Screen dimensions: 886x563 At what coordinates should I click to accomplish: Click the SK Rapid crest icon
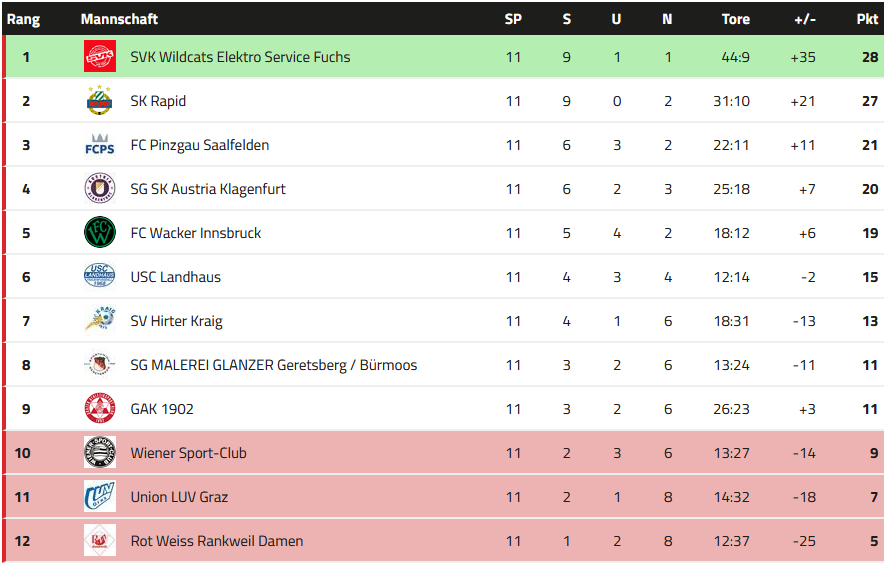(x=100, y=101)
